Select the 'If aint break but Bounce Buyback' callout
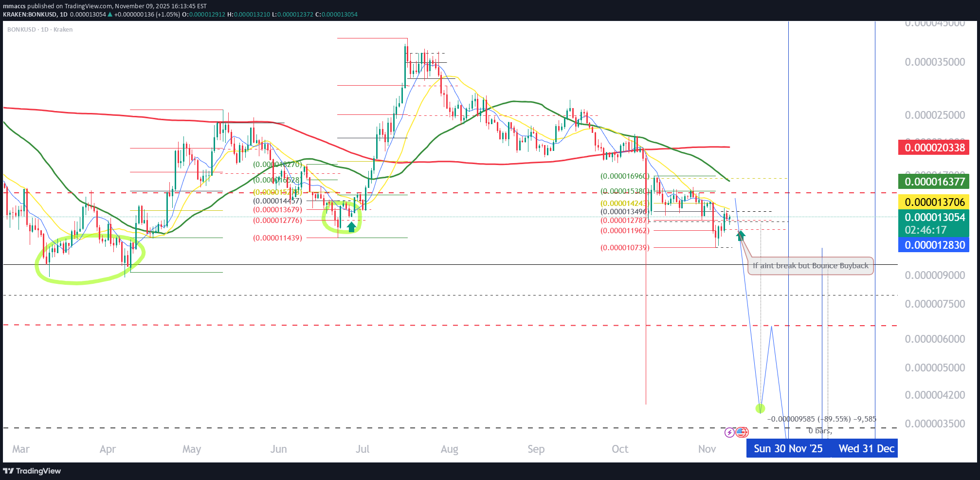980x480 pixels. (x=810, y=266)
